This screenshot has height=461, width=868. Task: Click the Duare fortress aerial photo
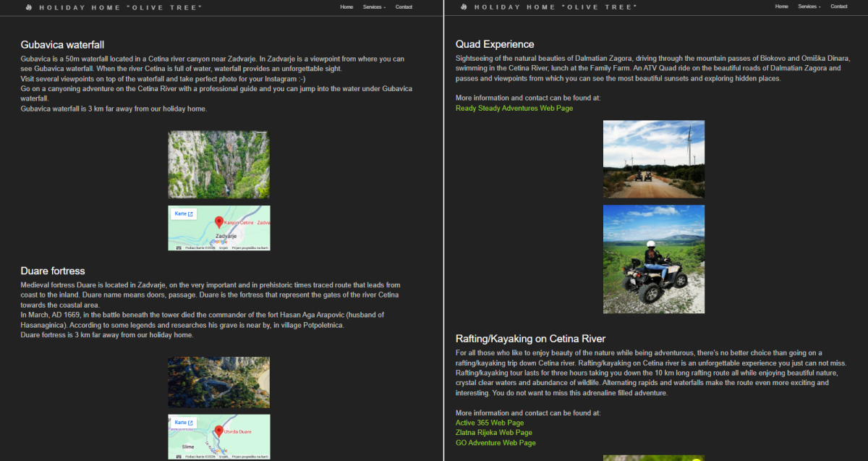[x=219, y=382]
